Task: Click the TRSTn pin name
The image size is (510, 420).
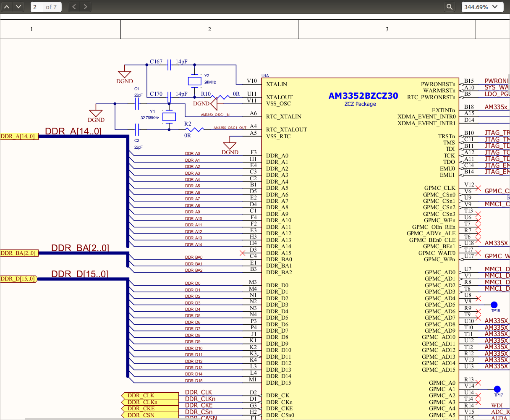Action: coord(447,136)
